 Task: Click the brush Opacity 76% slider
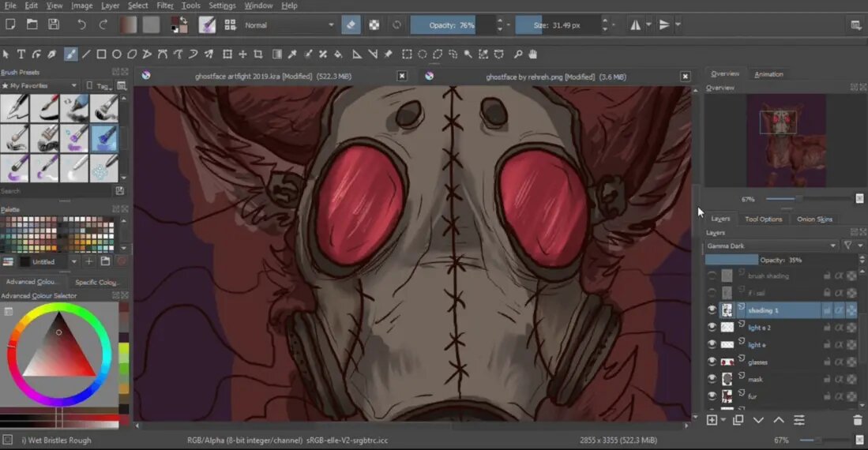point(452,25)
